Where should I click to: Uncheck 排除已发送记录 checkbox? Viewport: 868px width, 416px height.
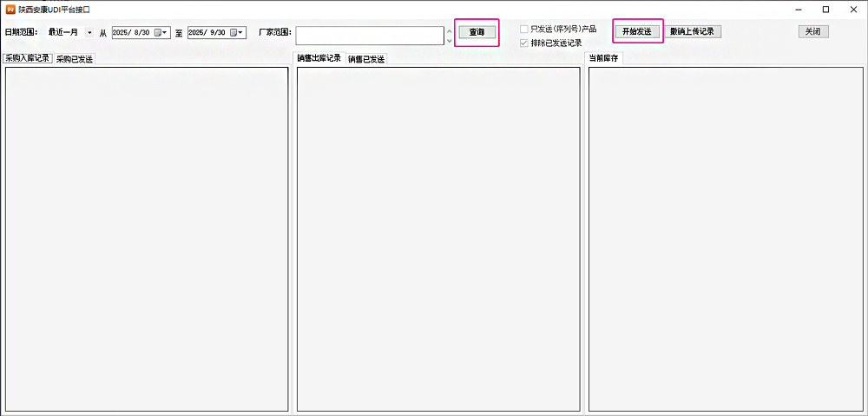[523, 43]
